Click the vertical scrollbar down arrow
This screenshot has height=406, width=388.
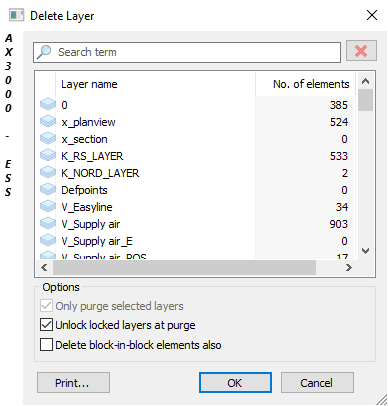tap(365, 251)
